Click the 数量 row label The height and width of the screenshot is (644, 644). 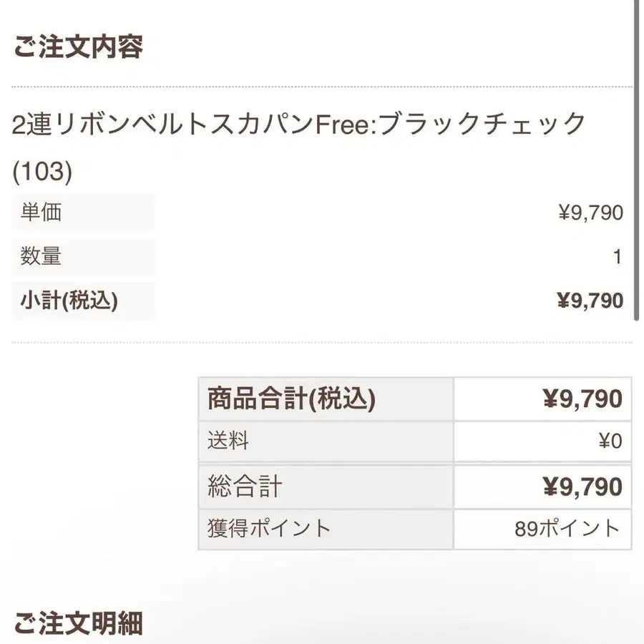(41, 256)
